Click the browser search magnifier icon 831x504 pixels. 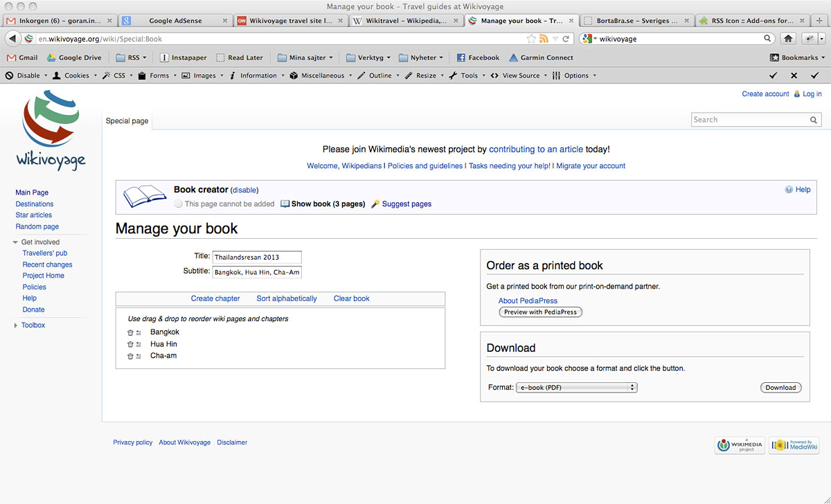(x=768, y=39)
